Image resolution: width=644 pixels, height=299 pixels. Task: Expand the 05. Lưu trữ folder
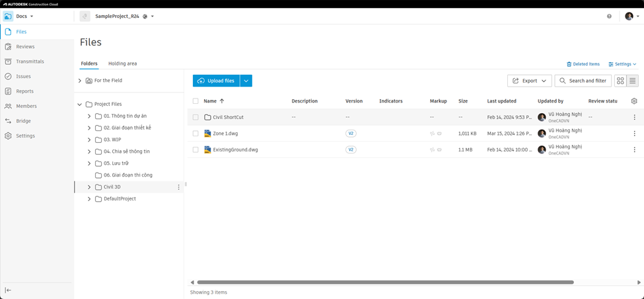pos(89,163)
